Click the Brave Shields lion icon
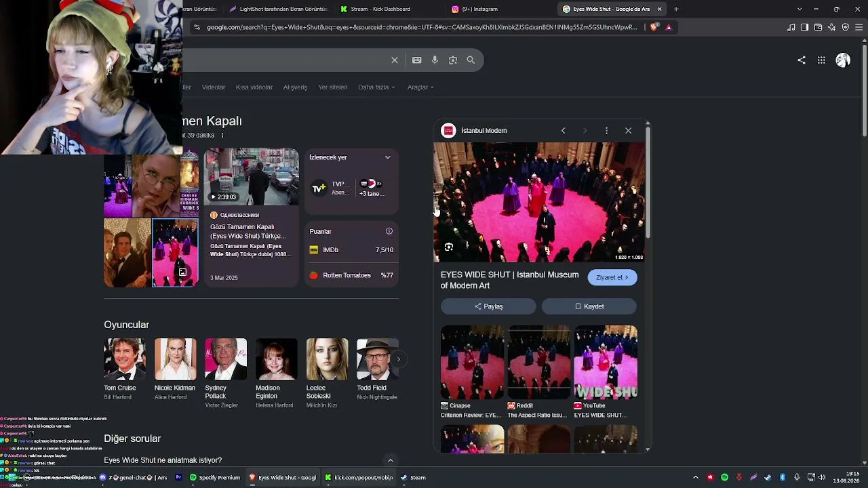This screenshot has width=868, height=488. point(654,27)
